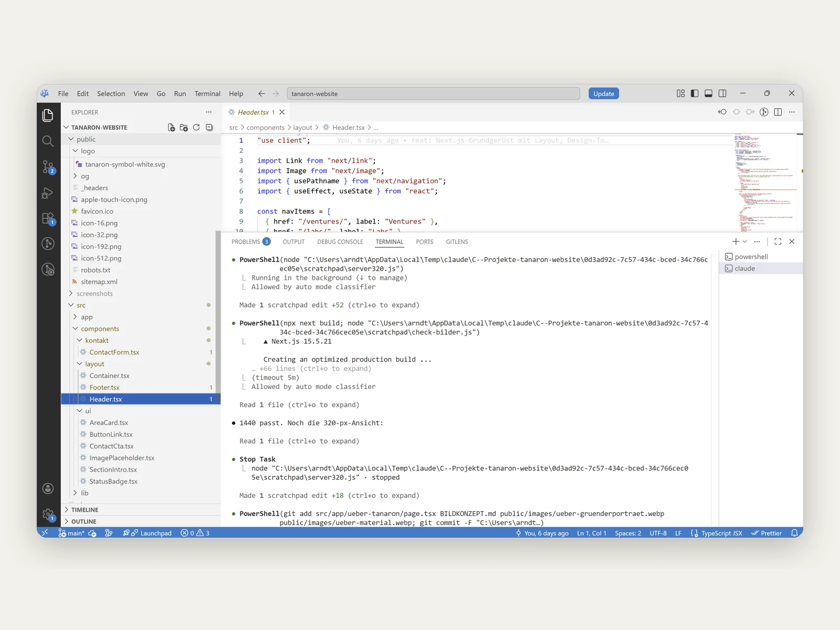Open the Run and Debug view

48,193
